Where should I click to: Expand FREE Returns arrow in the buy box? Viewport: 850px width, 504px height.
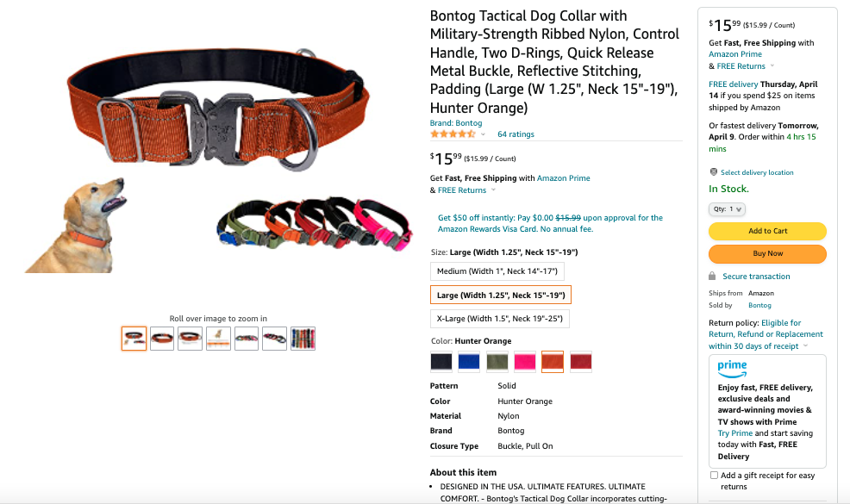772,66
